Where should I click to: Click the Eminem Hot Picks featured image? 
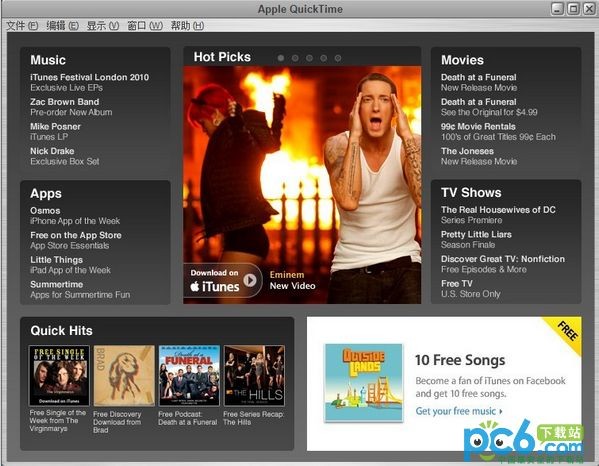pos(302,185)
